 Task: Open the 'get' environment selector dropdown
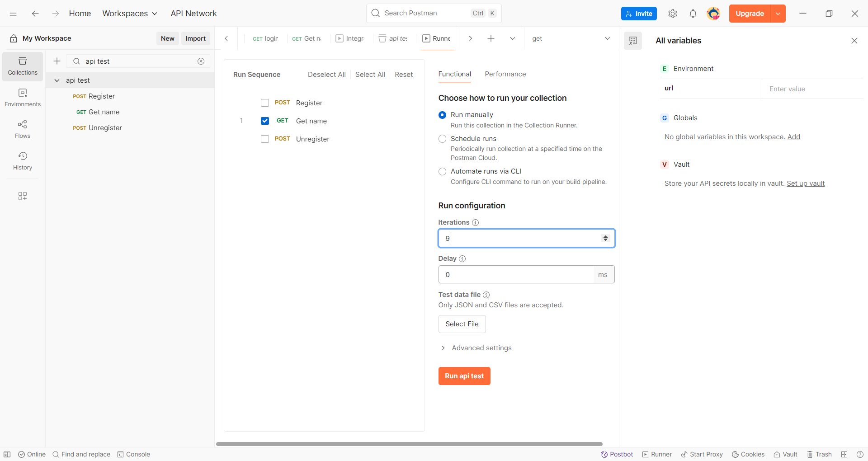coord(571,38)
